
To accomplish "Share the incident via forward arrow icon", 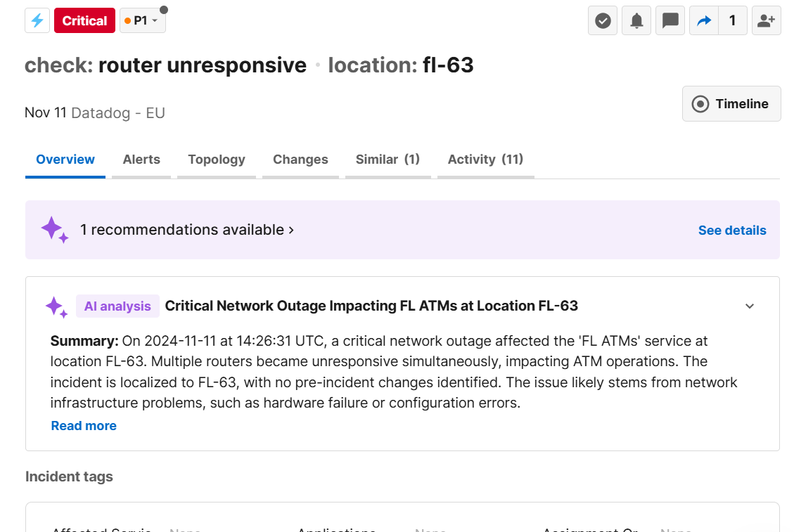I will click(x=703, y=20).
